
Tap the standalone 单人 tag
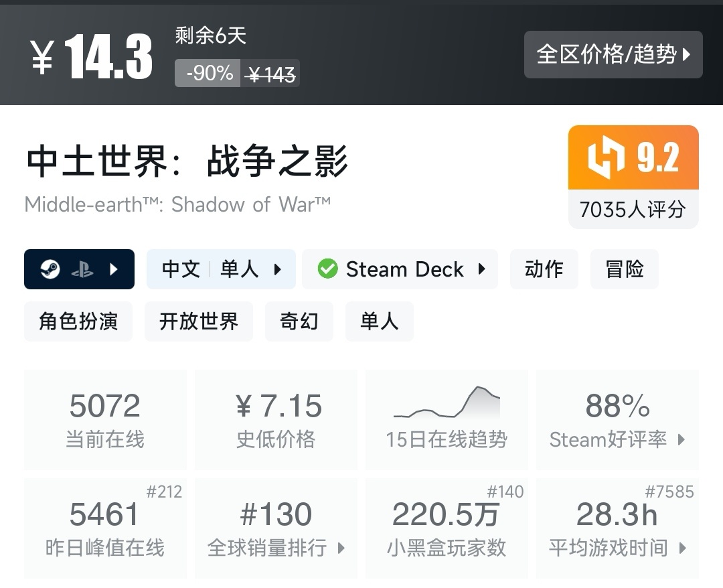[x=379, y=321]
